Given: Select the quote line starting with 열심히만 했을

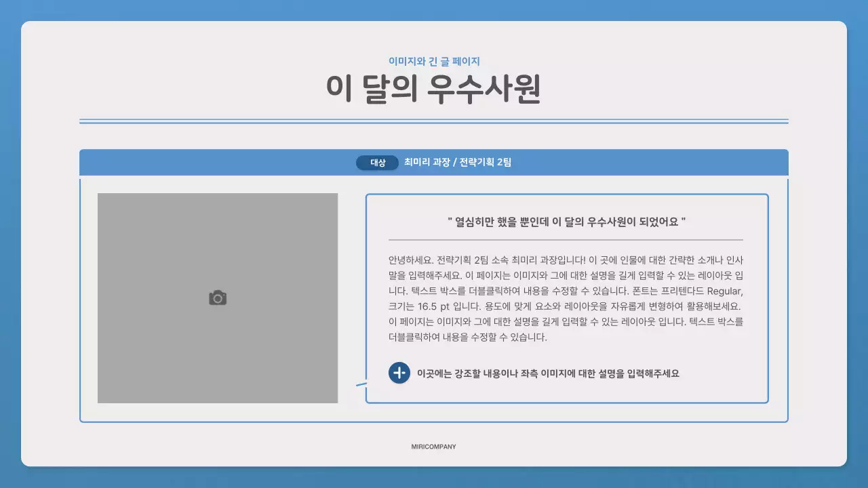Looking at the screenshot, I should point(567,222).
